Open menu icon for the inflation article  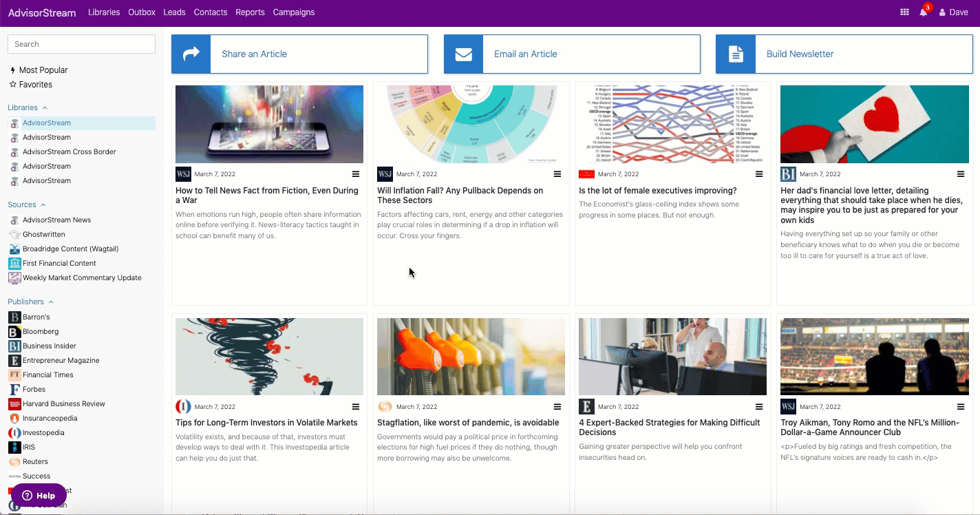tap(557, 174)
